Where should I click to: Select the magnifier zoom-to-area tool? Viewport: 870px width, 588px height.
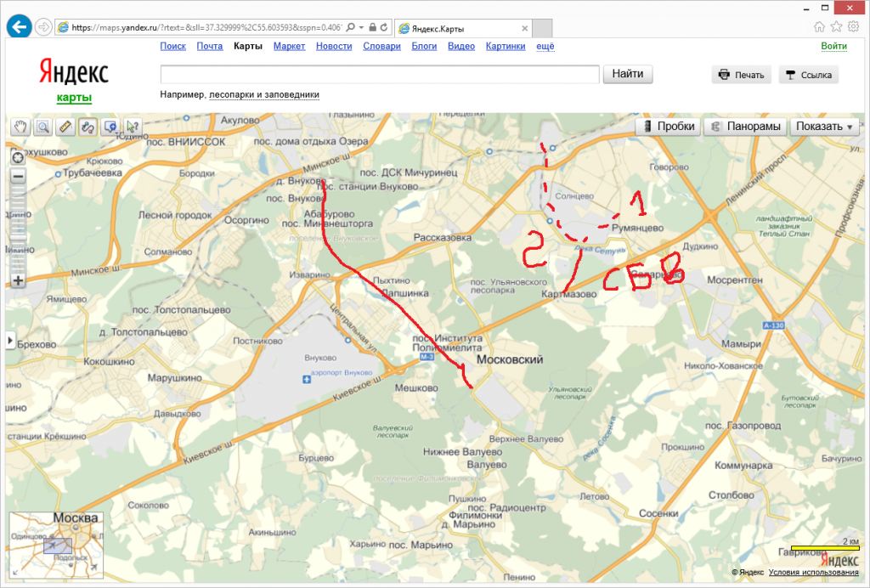42,127
